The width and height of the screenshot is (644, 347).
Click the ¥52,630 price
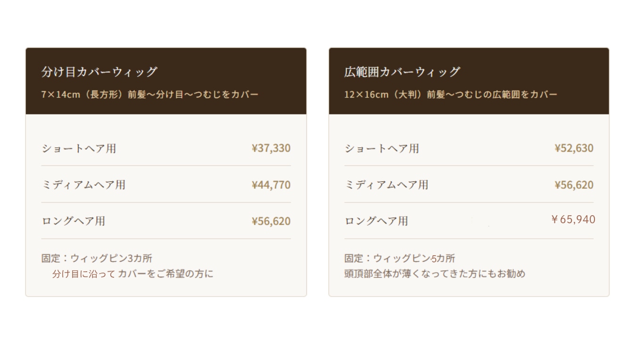574,148
